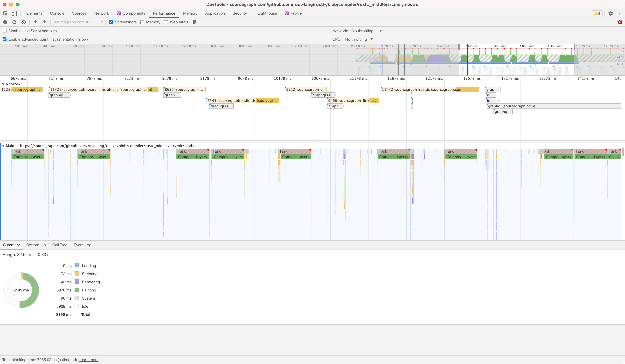Click the load profile upload icon
Screen dimensions: 625x364
point(35,22)
